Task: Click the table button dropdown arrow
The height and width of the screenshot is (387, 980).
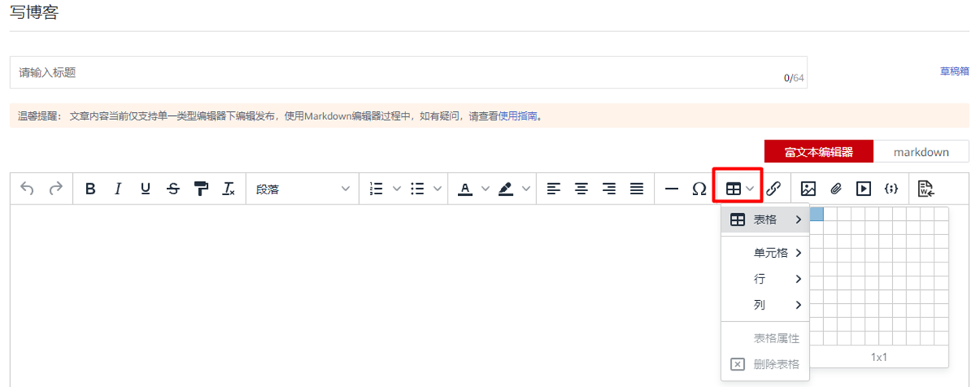Action: pos(750,189)
